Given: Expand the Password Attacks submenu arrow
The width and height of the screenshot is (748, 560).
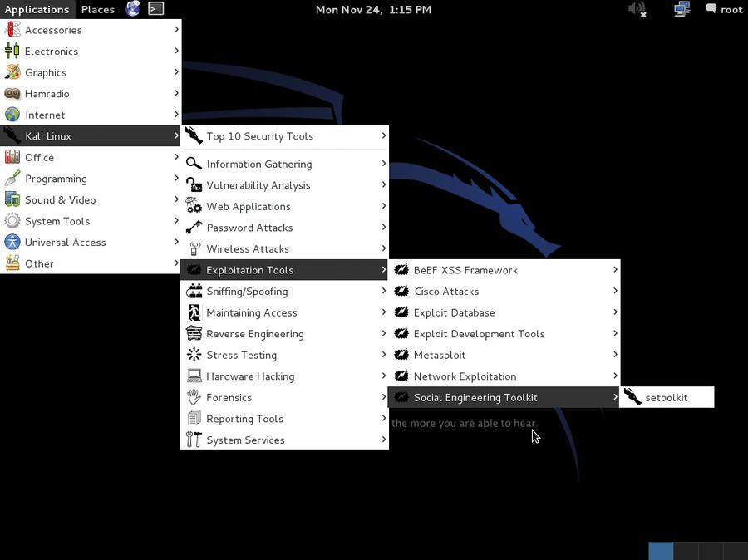Looking at the screenshot, I should pos(383,227).
